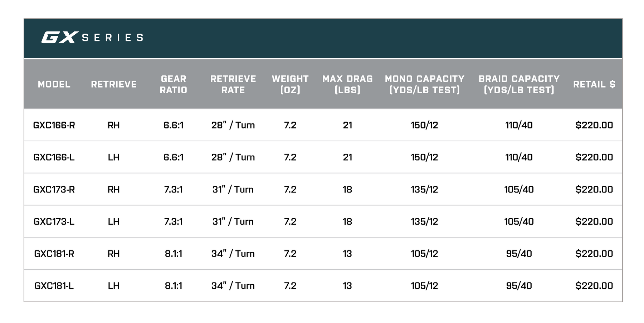This screenshot has width=644, height=323.
Task: Click the GXC166-L model name
Action: click(x=54, y=157)
